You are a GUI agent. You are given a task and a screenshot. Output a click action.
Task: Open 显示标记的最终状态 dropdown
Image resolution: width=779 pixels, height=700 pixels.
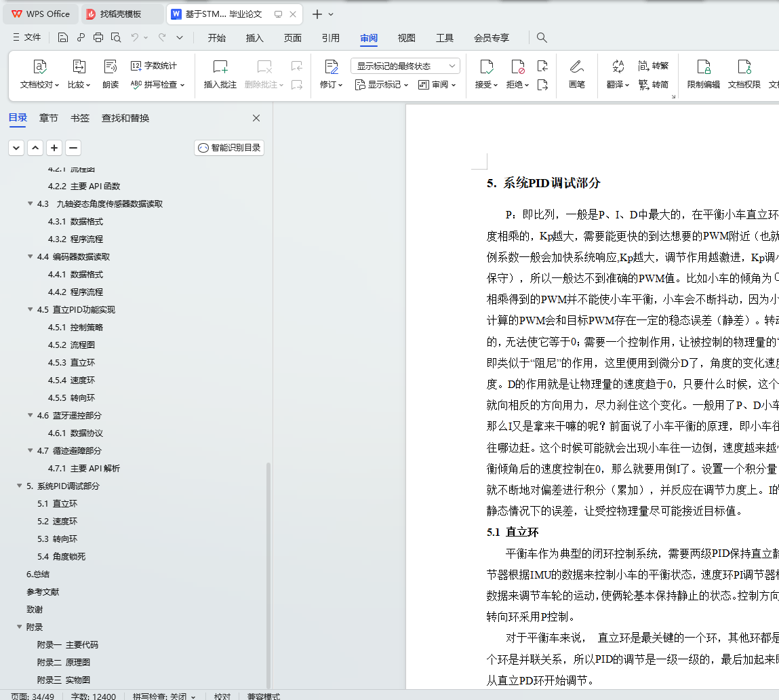(405, 66)
